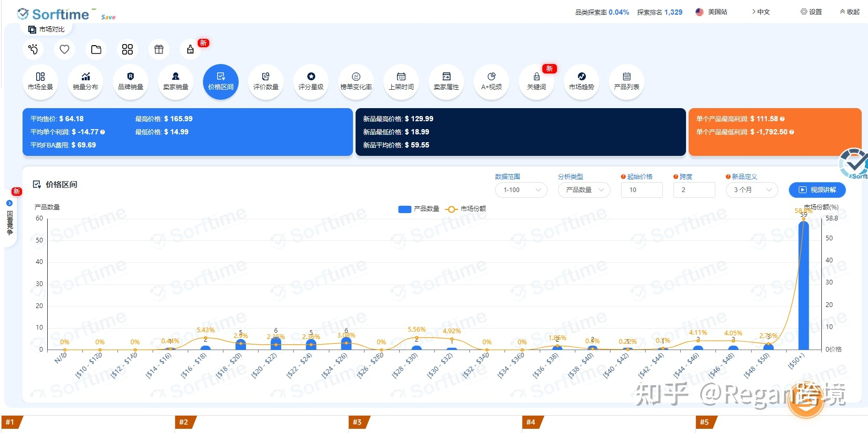Click the heart favorites icon

tap(65, 49)
